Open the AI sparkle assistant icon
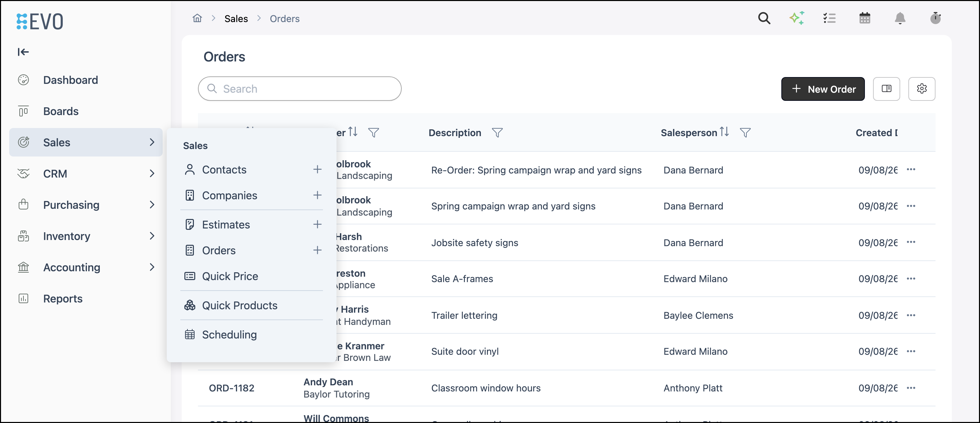This screenshot has height=423, width=980. (797, 18)
